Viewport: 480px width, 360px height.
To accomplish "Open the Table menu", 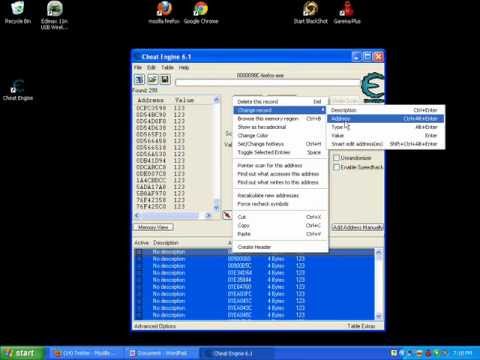I will point(167,67).
